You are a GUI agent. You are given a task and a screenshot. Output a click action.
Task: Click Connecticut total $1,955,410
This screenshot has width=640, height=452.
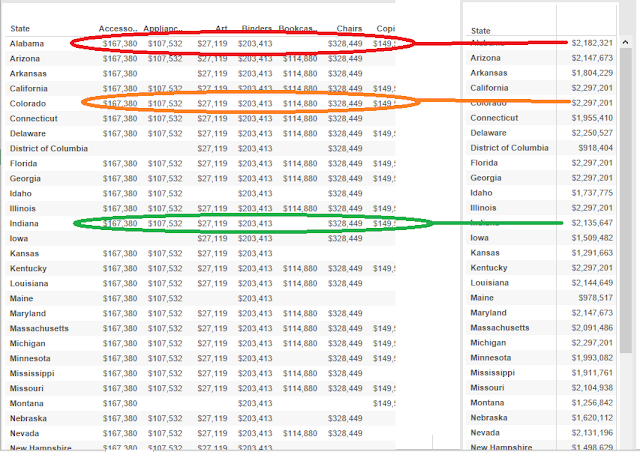pos(592,118)
